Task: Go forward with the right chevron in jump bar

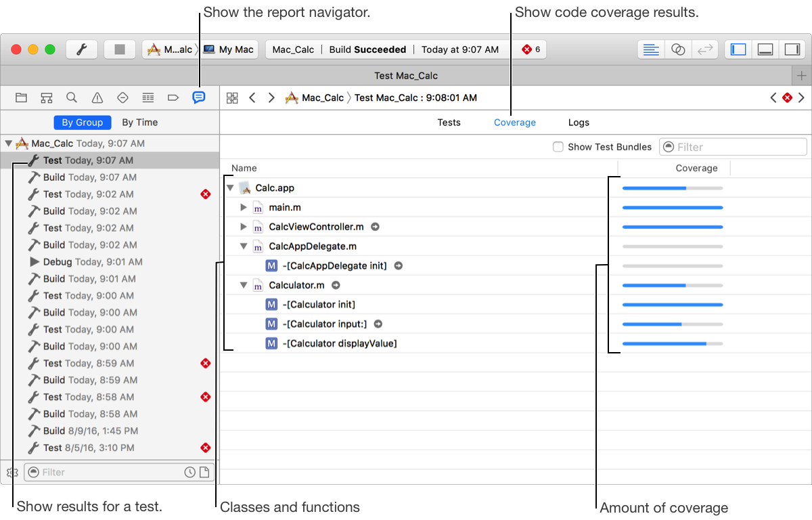Action: click(271, 97)
